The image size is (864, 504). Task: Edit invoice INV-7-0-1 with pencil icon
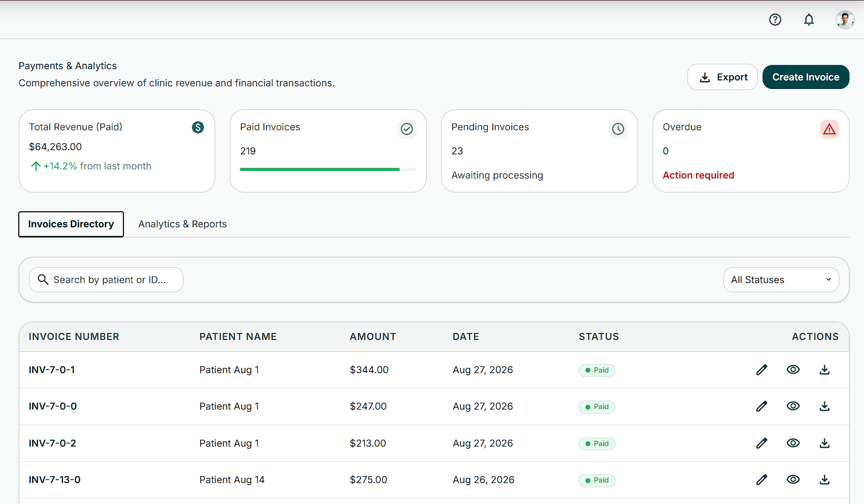(x=762, y=370)
